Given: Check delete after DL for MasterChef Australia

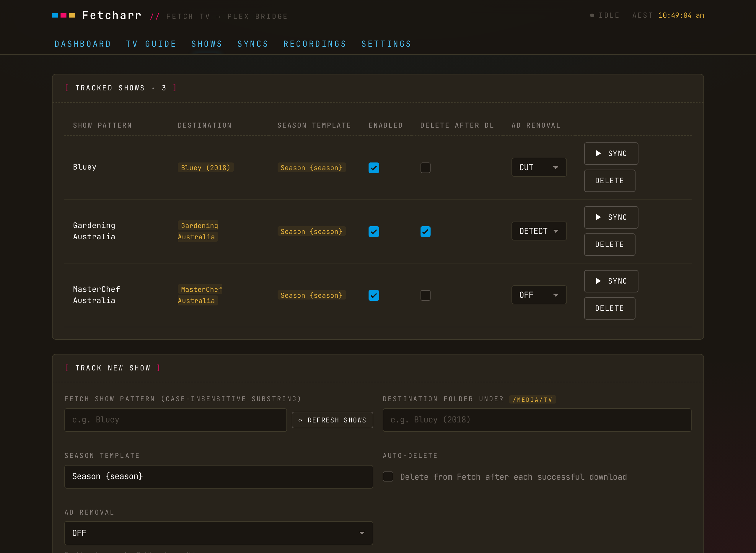Looking at the screenshot, I should (425, 295).
